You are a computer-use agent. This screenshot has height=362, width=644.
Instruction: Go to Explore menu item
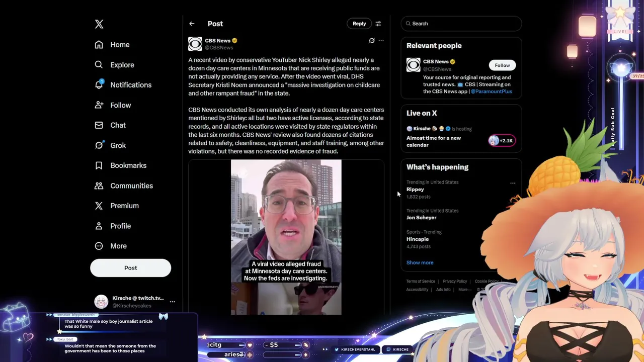(x=122, y=65)
